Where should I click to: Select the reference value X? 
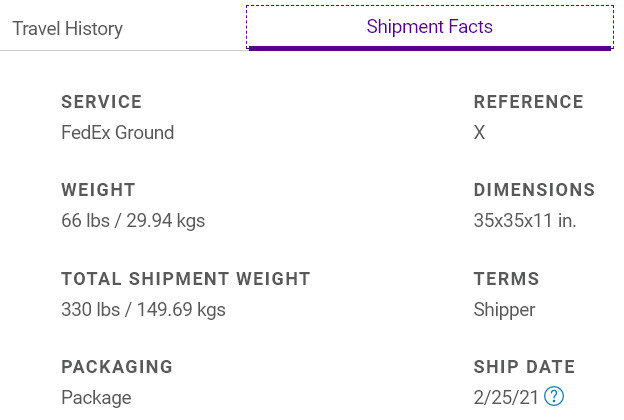[x=479, y=133]
